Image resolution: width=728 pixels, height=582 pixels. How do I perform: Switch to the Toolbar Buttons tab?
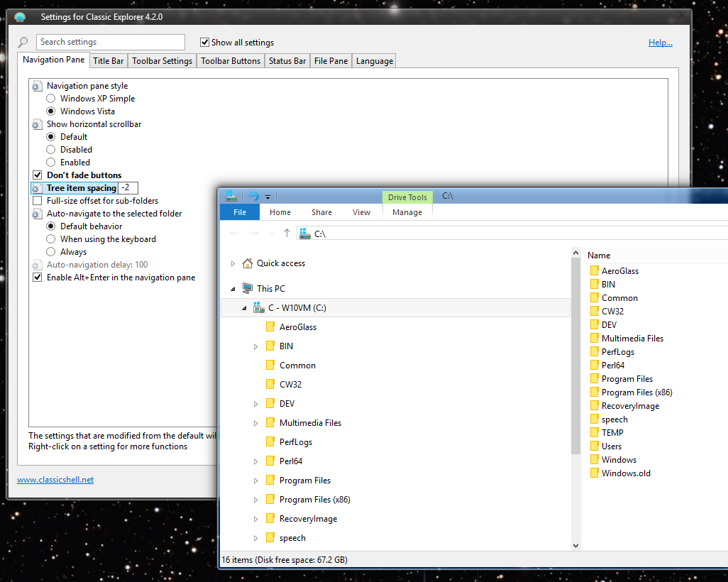click(x=231, y=61)
